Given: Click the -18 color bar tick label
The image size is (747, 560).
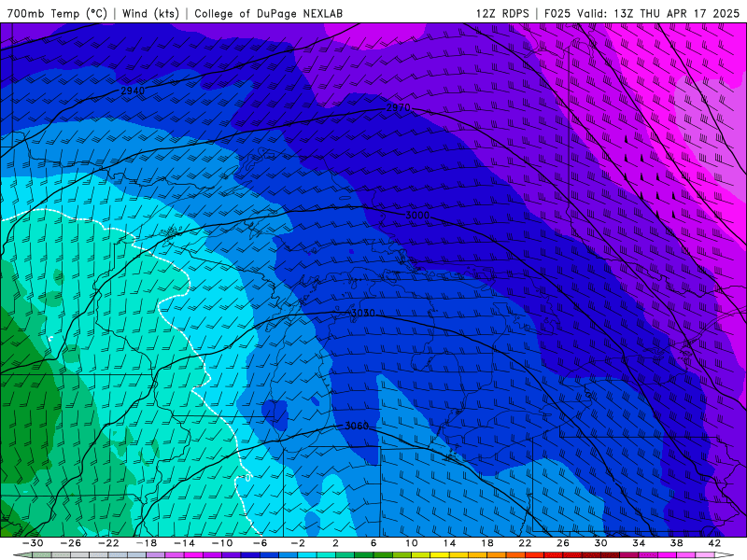Looking at the screenshot, I should click(x=147, y=543).
